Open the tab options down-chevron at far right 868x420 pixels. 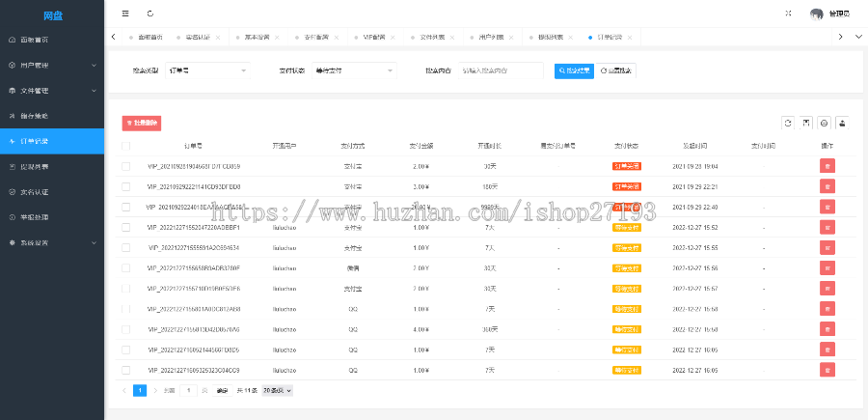pyautogui.click(x=857, y=37)
